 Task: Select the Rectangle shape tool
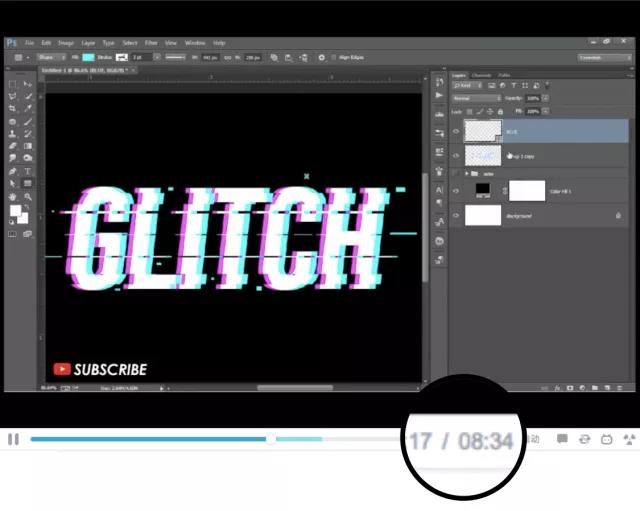[28, 184]
